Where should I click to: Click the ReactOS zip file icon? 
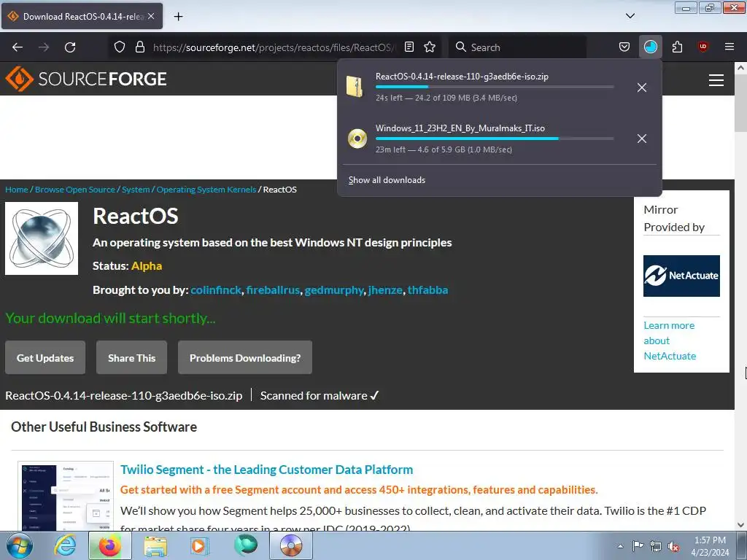tap(355, 87)
